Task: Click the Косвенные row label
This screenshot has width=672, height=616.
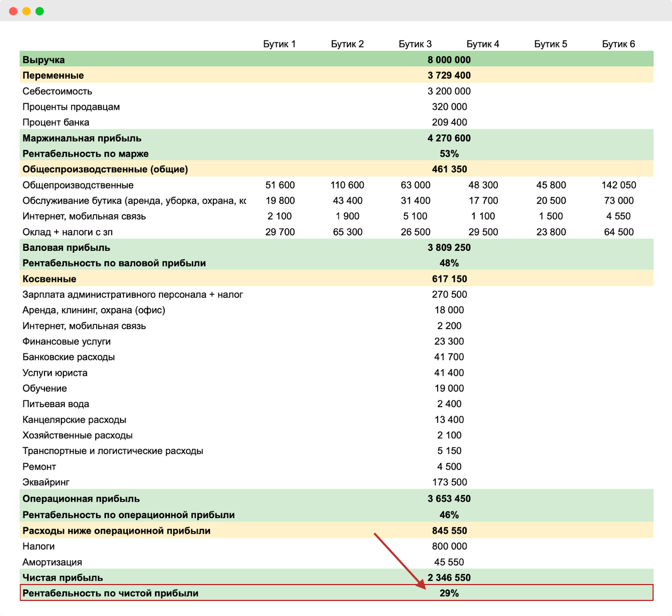Action: 50,279
